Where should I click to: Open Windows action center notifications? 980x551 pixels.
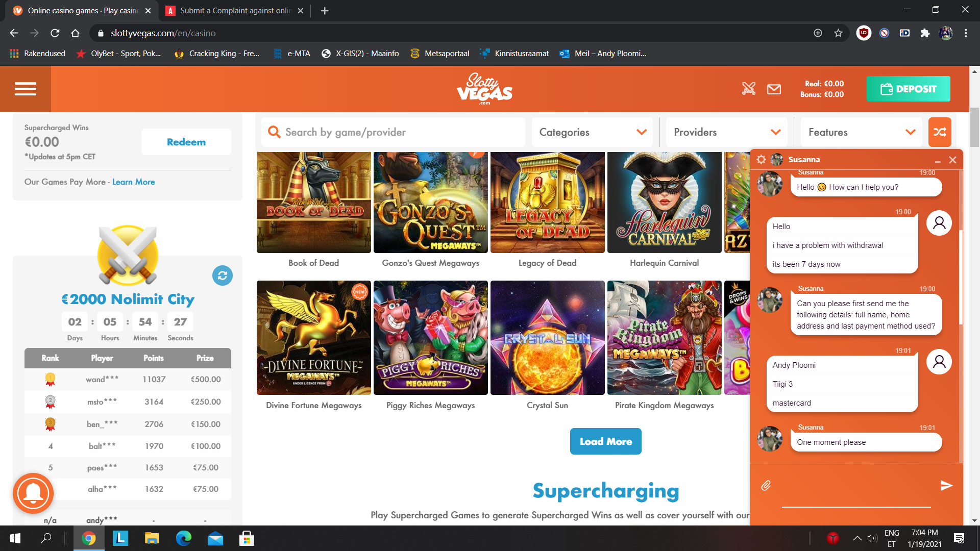pos(959,538)
